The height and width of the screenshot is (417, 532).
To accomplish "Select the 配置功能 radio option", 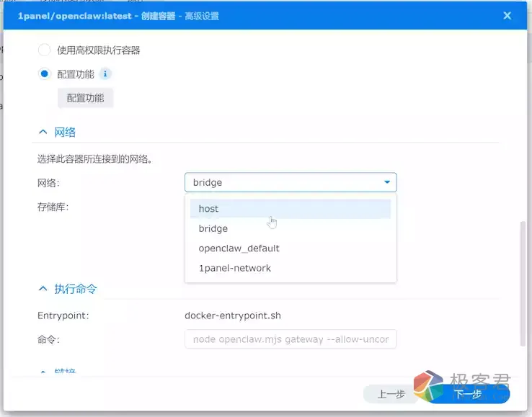I will point(45,73).
